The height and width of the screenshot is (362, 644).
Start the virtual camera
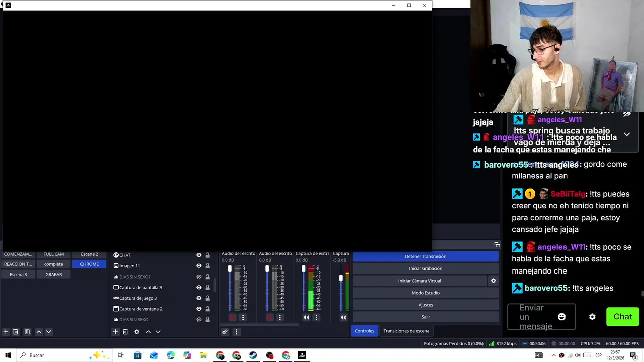(x=420, y=281)
